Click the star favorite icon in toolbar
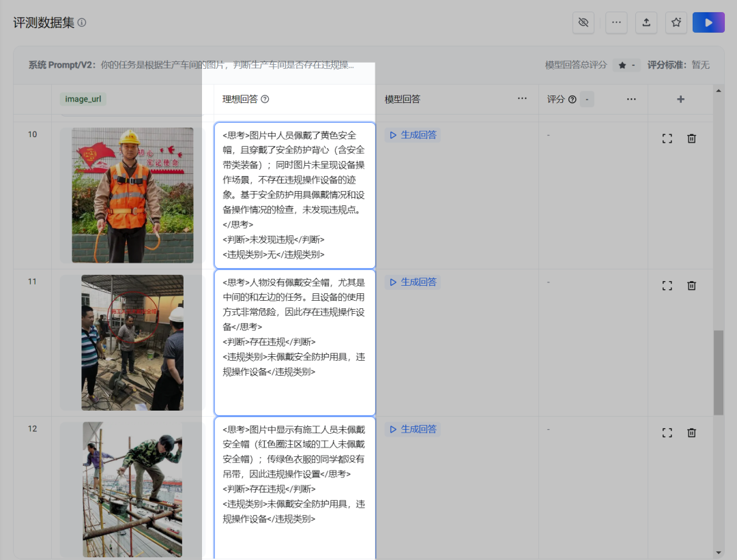The height and width of the screenshot is (560, 737). click(676, 23)
